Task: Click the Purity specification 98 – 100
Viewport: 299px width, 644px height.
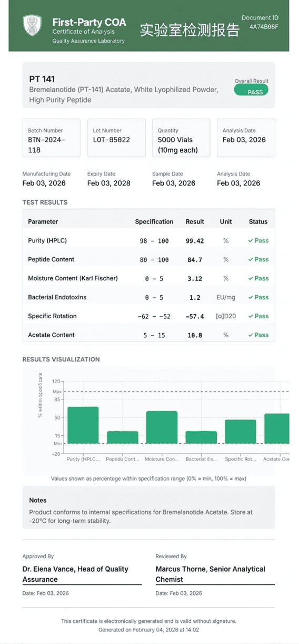Action: (154, 241)
